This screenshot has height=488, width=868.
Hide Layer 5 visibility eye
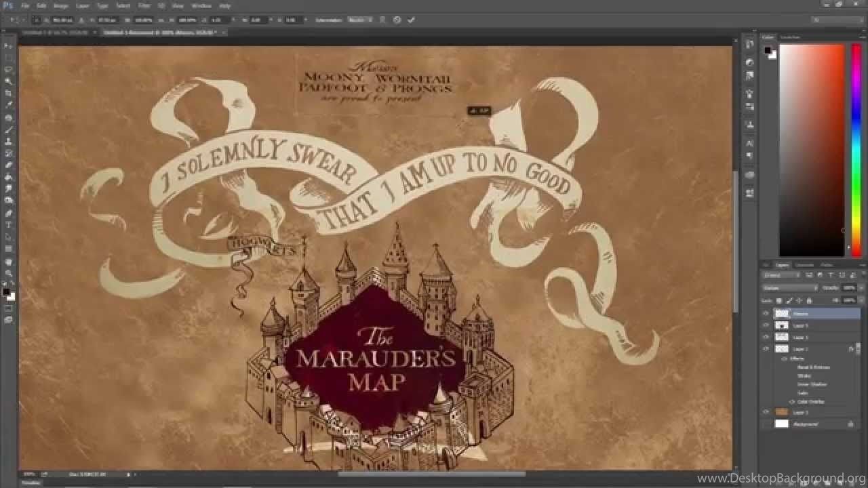[x=766, y=325]
